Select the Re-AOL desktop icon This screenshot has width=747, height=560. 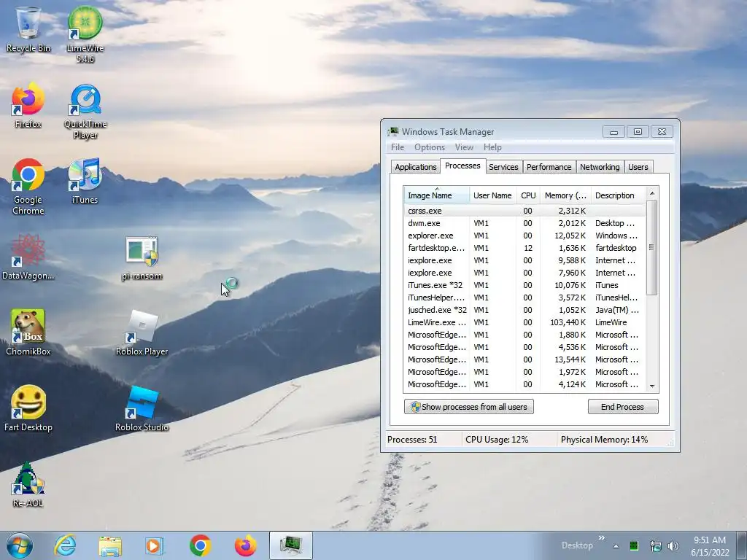(28, 485)
